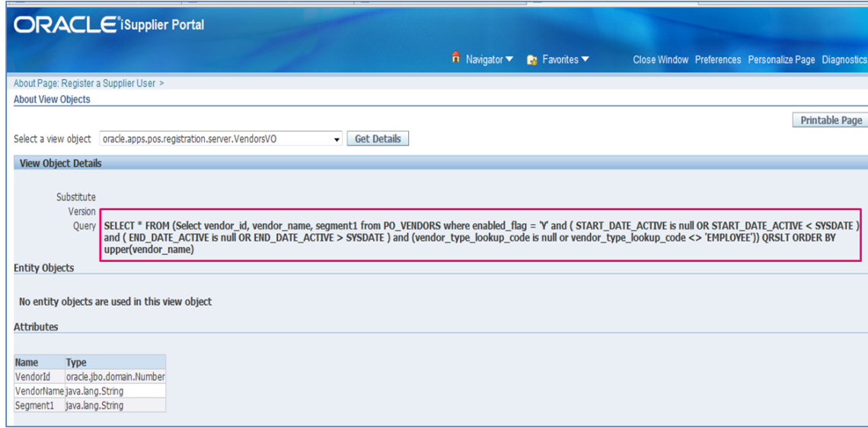Select the Segment1 java.lang.String type cell
The image size is (868, 428).
115,405
